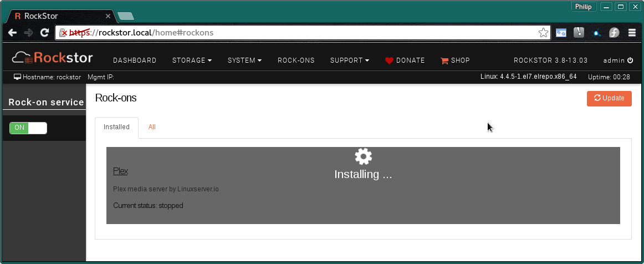Screen dimensions: 644x264
Task: Expand the Support dropdown menu
Action: pyautogui.click(x=350, y=60)
